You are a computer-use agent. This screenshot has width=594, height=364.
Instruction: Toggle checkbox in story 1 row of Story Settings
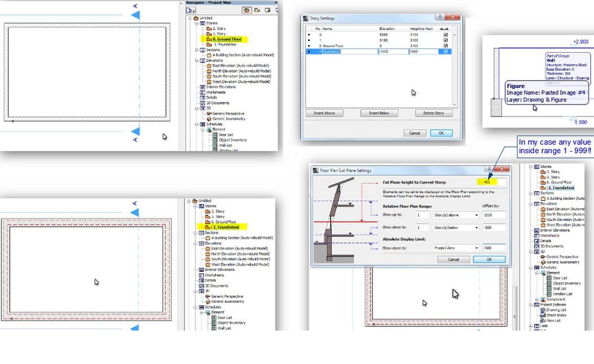445,40
